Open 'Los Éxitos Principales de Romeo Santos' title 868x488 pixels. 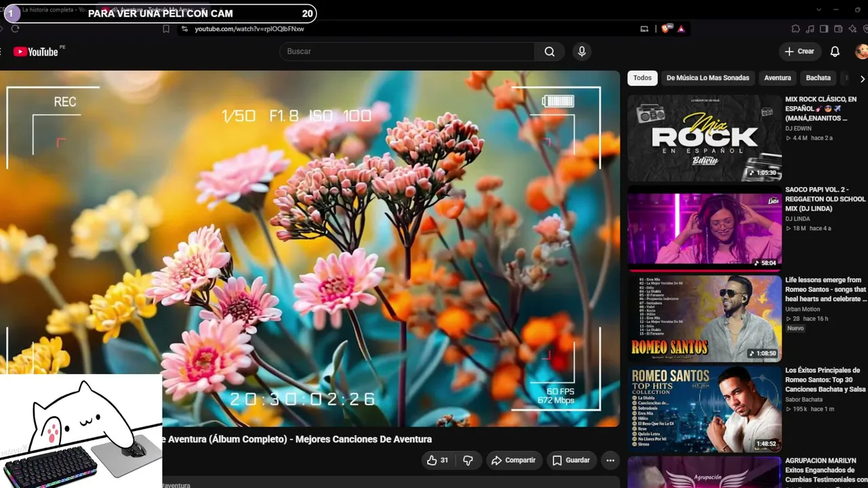pyautogui.click(x=825, y=380)
